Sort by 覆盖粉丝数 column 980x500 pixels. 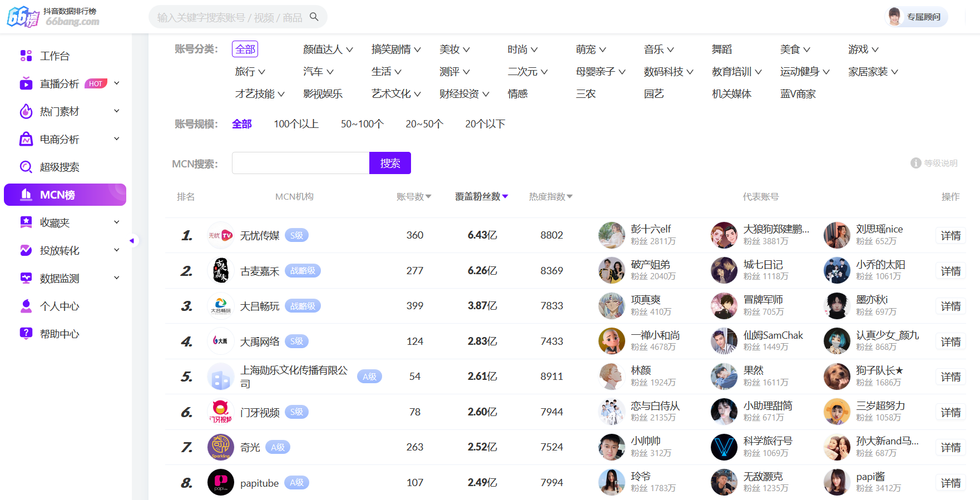482,197
